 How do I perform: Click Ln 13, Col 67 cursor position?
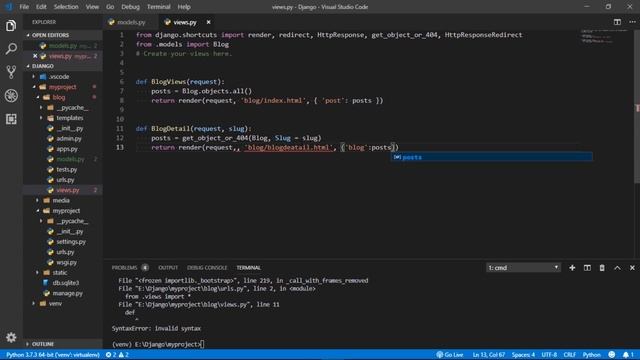[x=489, y=355]
